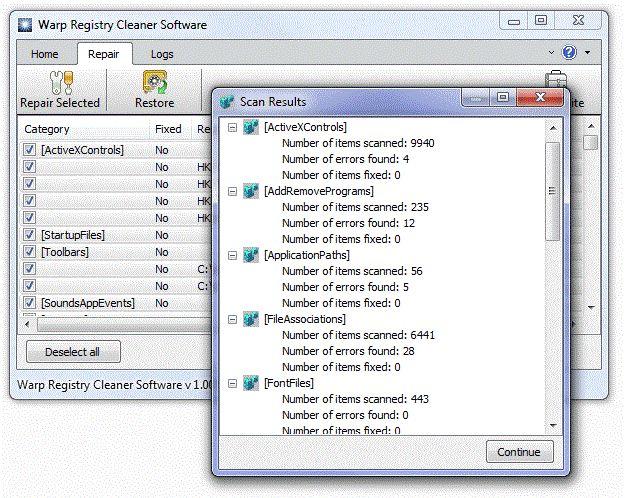The width and height of the screenshot is (625, 498).
Task: Toggle the [StartupFiles] checkbox
Action: click(x=29, y=235)
